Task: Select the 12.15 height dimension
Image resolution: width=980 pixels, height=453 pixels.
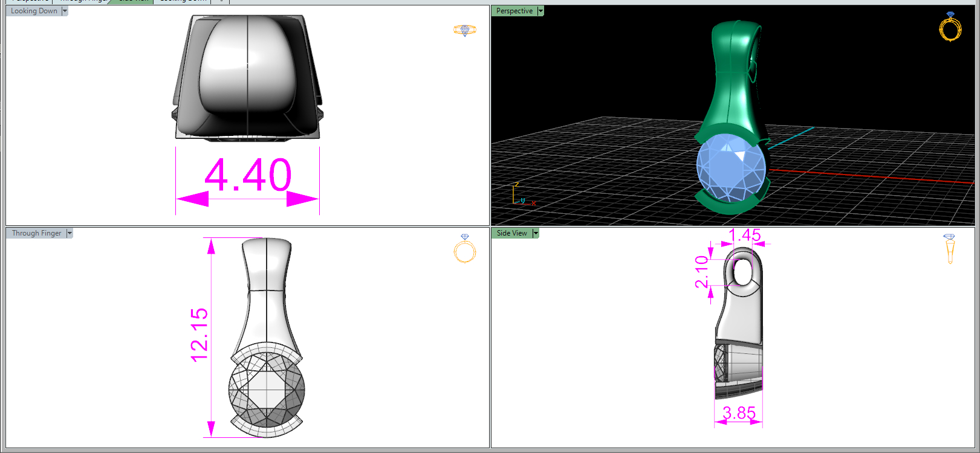Action: click(199, 335)
